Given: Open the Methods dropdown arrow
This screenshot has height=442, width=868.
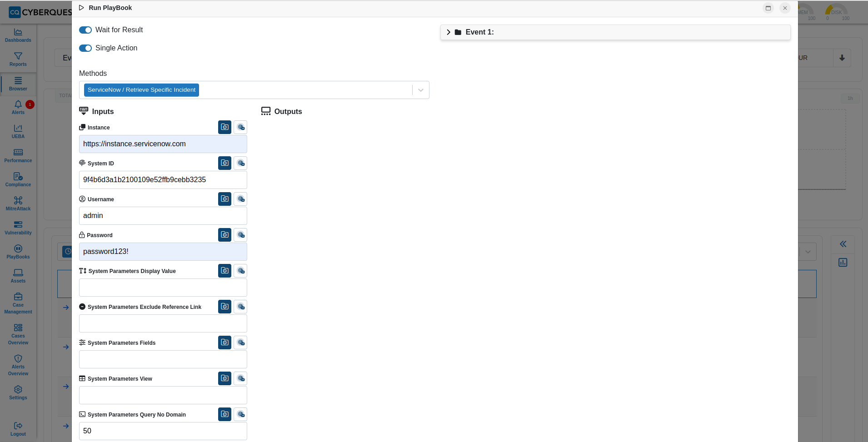Looking at the screenshot, I should [421, 90].
